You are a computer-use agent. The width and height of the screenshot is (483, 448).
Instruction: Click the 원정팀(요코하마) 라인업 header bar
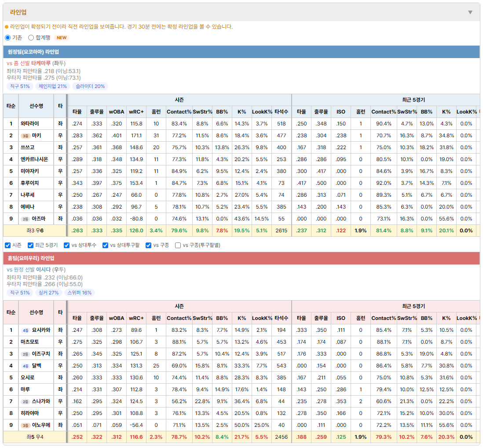click(x=241, y=52)
